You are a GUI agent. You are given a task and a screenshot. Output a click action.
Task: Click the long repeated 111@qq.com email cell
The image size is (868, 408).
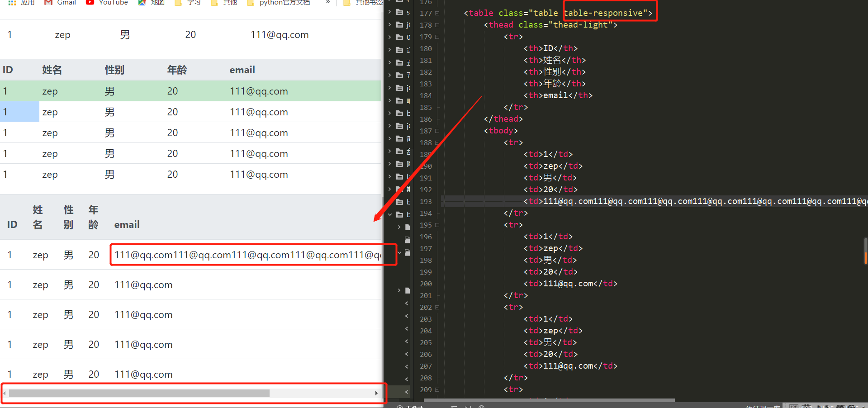[248, 255]
